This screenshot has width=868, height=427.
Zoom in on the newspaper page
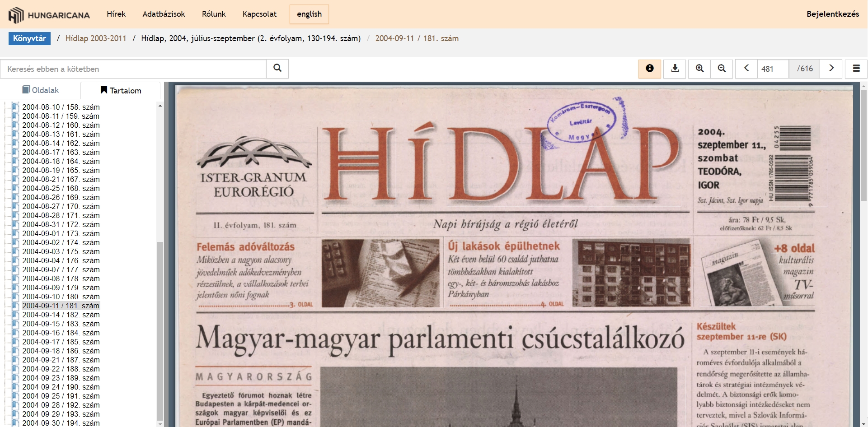coord(699,69)
